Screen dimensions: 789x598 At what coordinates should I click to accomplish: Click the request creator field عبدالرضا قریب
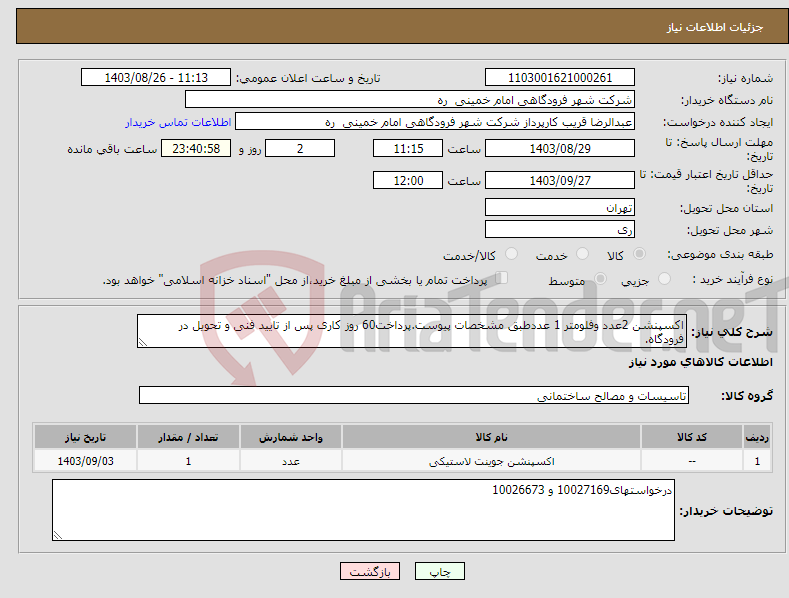point(435,122)
